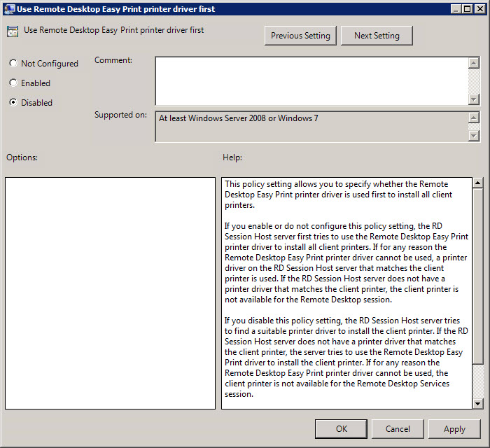Screen dimensions: 490x448
Task: Click the policy name heading under the title bar
Action: (x=113, y=30)
